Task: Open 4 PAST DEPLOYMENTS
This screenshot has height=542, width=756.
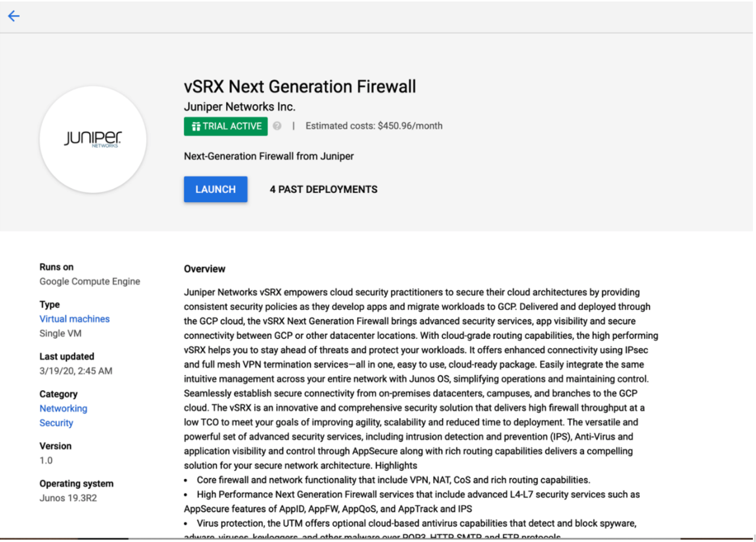Action: 323,189
